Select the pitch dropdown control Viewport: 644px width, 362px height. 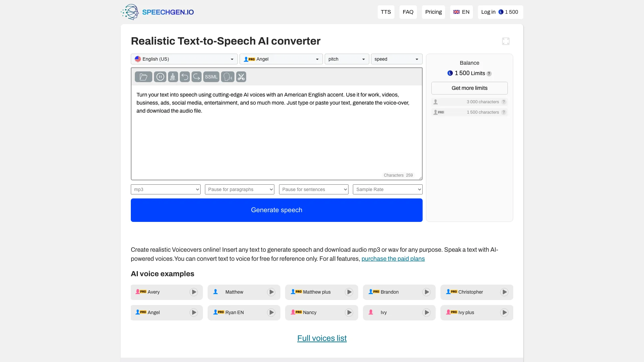pyautogui.click(x=346, y=59)
